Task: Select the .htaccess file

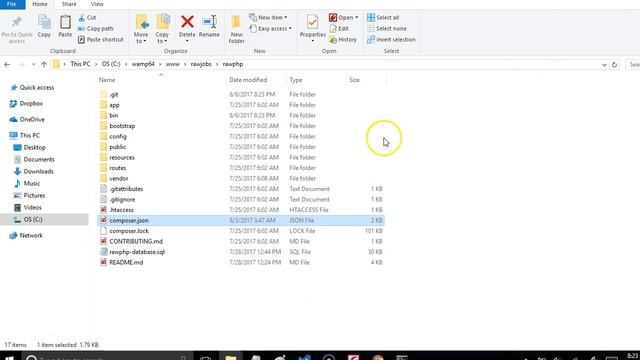Action: (241, 210)
